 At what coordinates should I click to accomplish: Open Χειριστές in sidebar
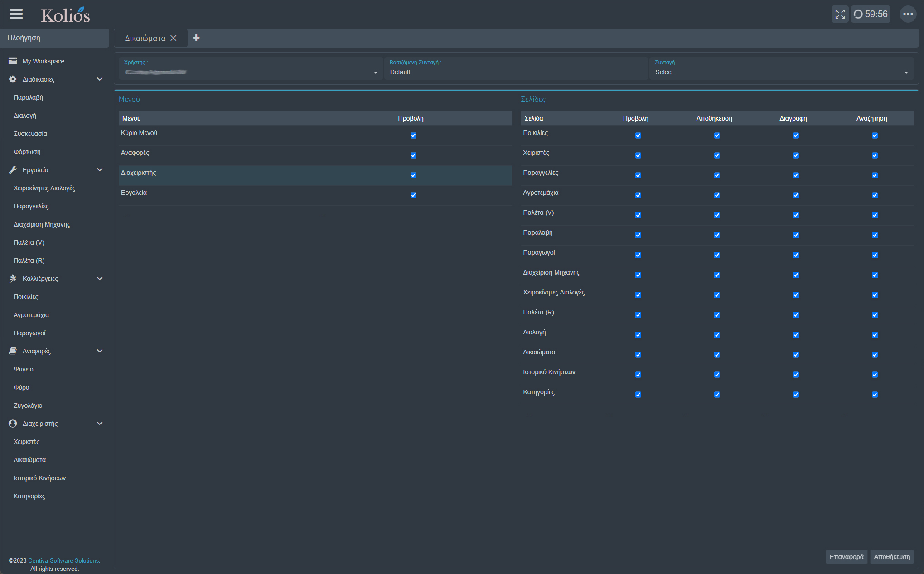pyautogui.click(x=26, y=441)
